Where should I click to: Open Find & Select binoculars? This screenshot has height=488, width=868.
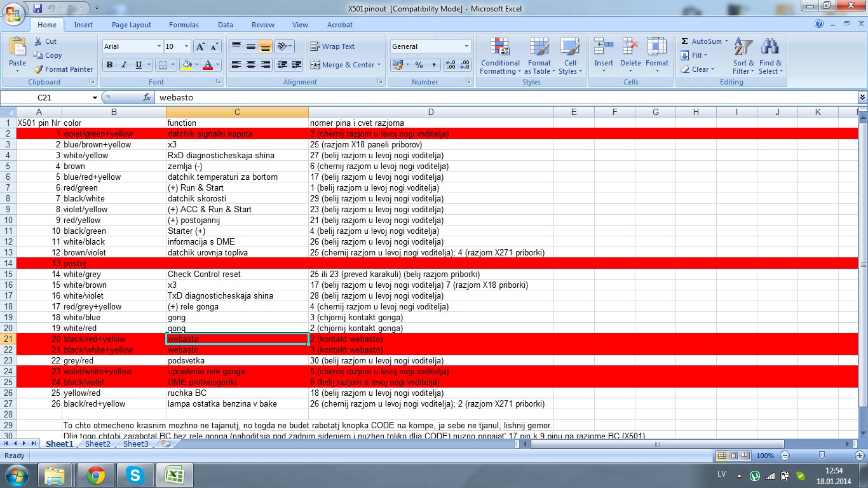click(770, 56)
